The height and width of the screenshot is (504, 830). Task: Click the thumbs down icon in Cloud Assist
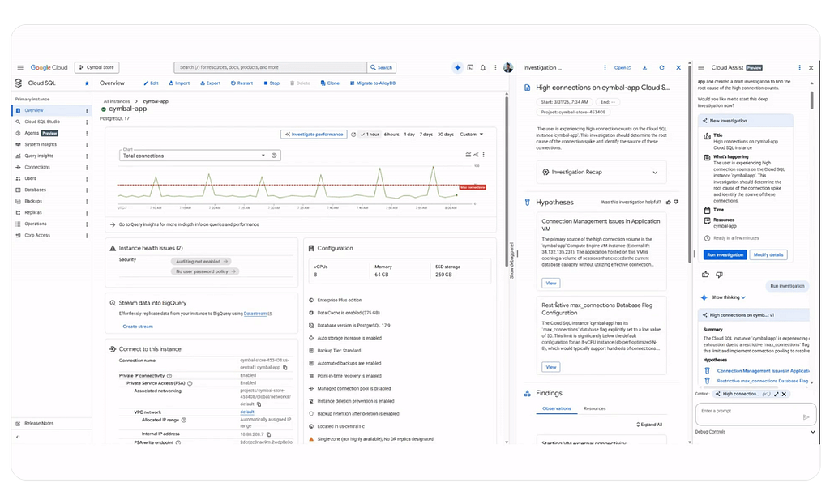[x=719, y=274]
